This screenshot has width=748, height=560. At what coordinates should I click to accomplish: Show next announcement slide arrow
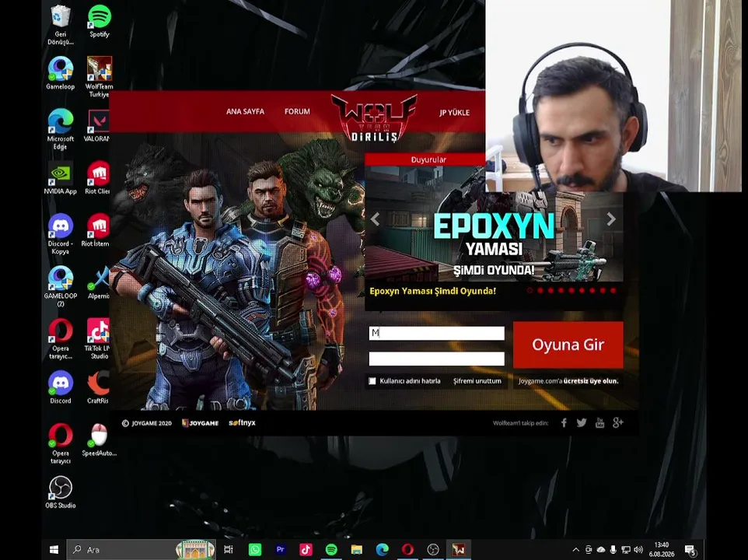[x=611, y=219]
